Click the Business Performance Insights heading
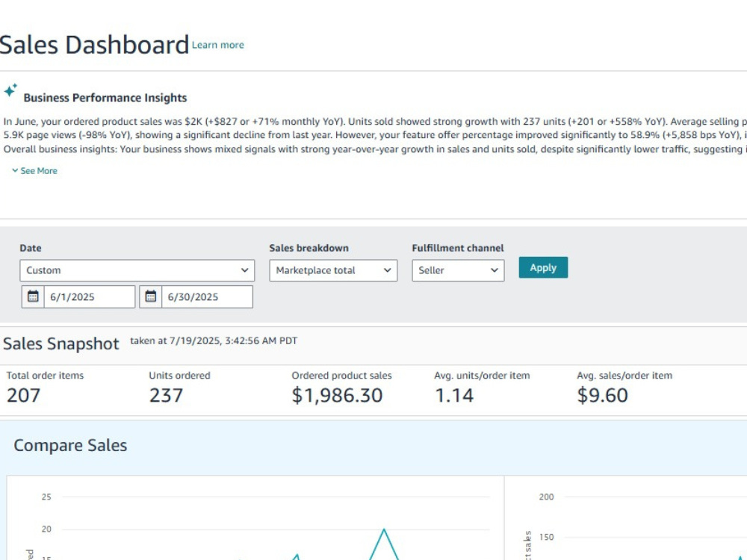Screen dimensions: 747x560 105,98
